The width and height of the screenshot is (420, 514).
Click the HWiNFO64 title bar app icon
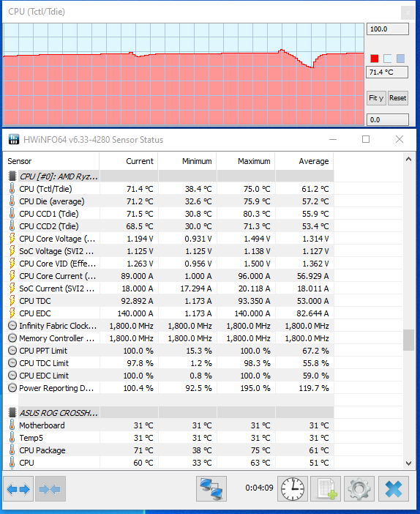coord(13,139)
